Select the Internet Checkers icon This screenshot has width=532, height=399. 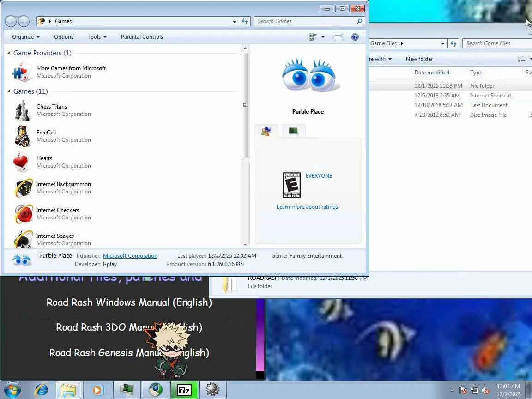click(24, 214)
